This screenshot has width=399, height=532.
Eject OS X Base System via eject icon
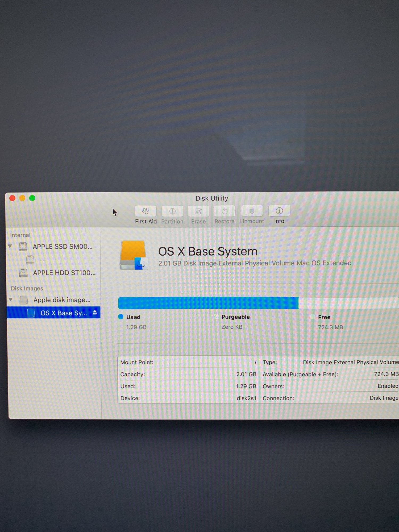(x=95, y=313)
